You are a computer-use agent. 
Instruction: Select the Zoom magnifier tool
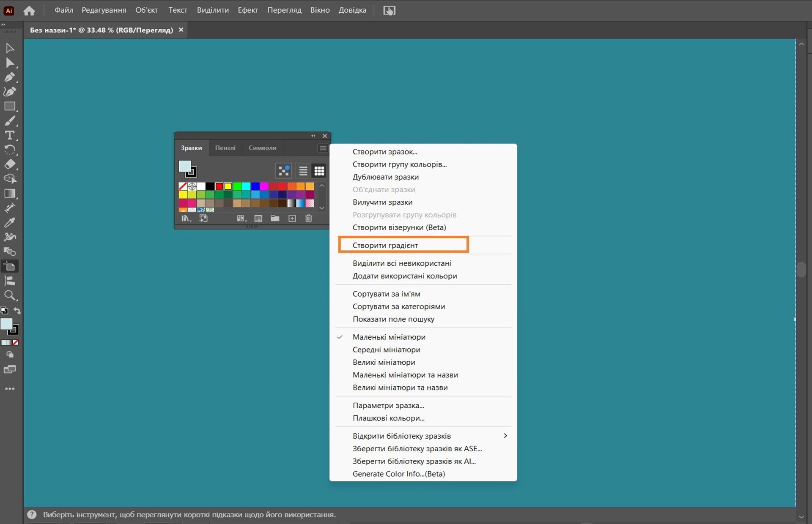pyautogui.click(x=9, y=295)
